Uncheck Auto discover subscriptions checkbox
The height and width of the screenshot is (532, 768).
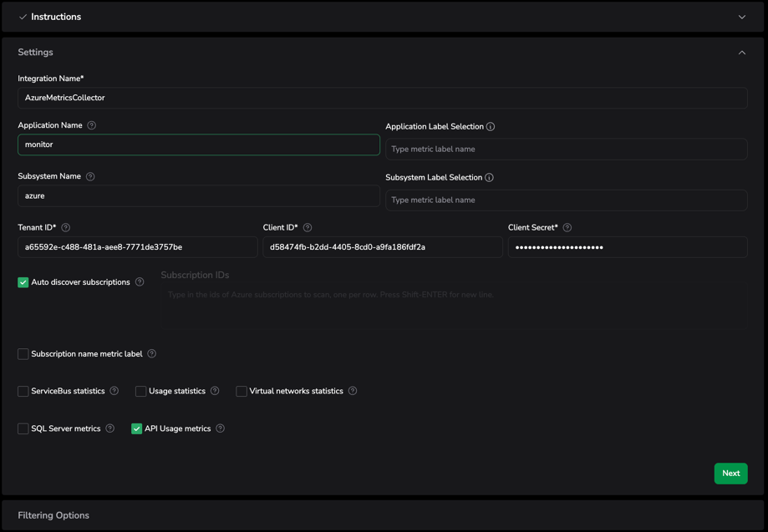tap(23, 282)
